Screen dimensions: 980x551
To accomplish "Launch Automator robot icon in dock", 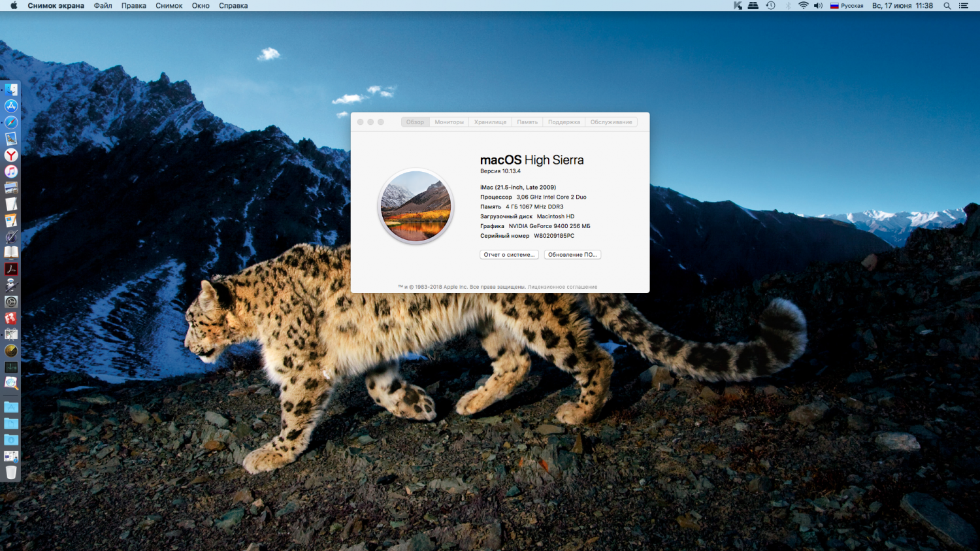I will 11,286.
